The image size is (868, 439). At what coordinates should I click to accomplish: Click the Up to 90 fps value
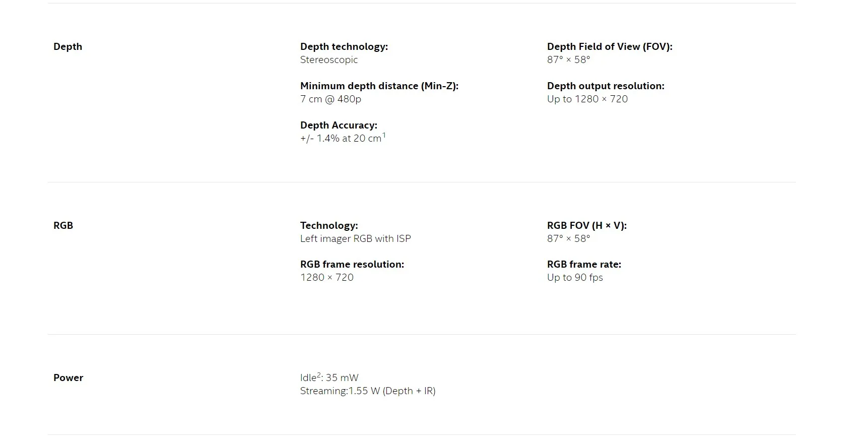click(575, 277)
